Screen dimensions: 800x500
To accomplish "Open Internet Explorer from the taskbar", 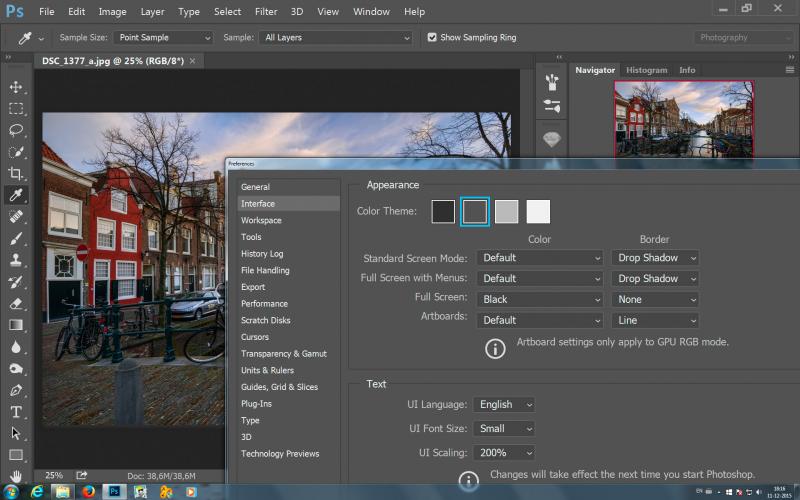I will [x=37, y=491].
